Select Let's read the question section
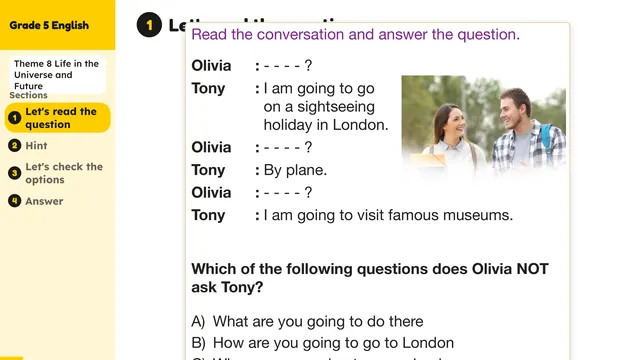The height and width of the screenshot is (360, 640). coord(61,118)
